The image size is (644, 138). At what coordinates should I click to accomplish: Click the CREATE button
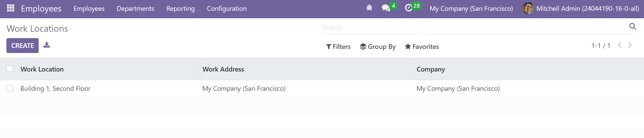click(x=23, y=46)
